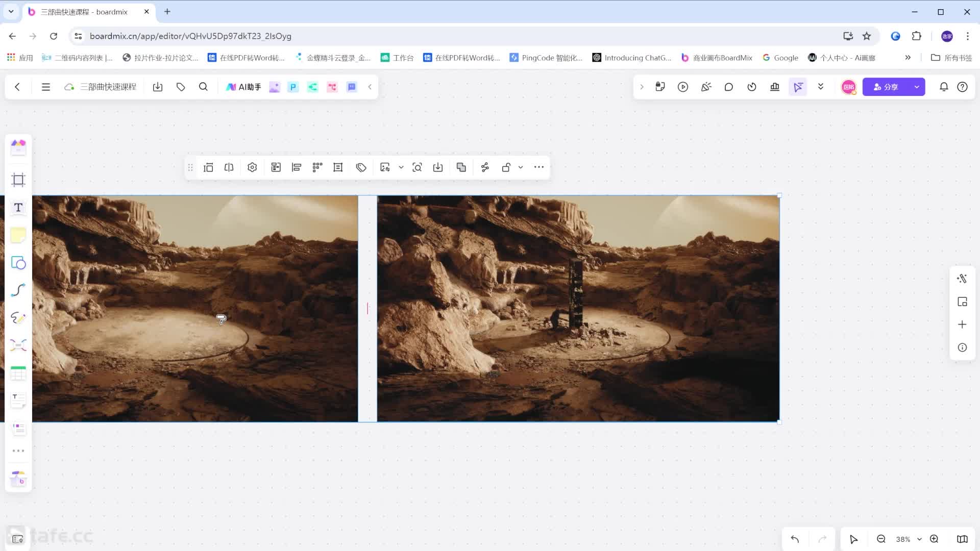Screen dimensions: 980x551
Task: Open the template library at sidebar top
Action: tap(18, 147)
